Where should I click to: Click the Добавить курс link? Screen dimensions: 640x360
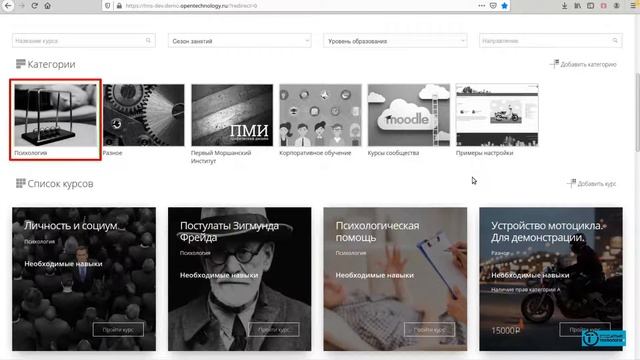597,184
